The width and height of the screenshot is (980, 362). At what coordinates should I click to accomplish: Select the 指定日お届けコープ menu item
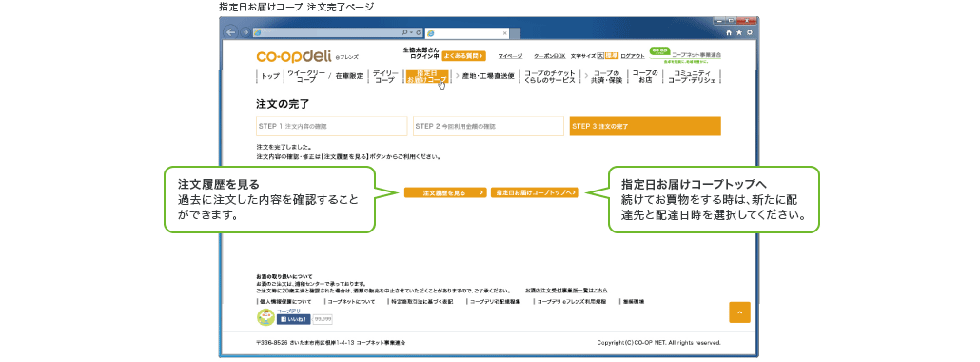(x=426, y=76)
